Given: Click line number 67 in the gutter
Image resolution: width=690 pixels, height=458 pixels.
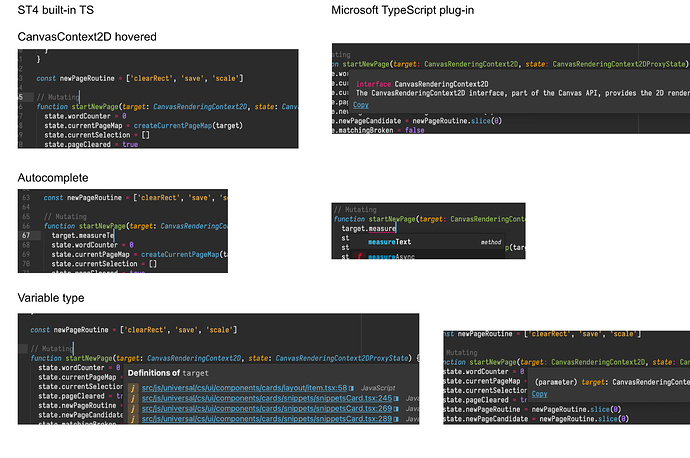Looking at the screenshot, I should 26,235.
